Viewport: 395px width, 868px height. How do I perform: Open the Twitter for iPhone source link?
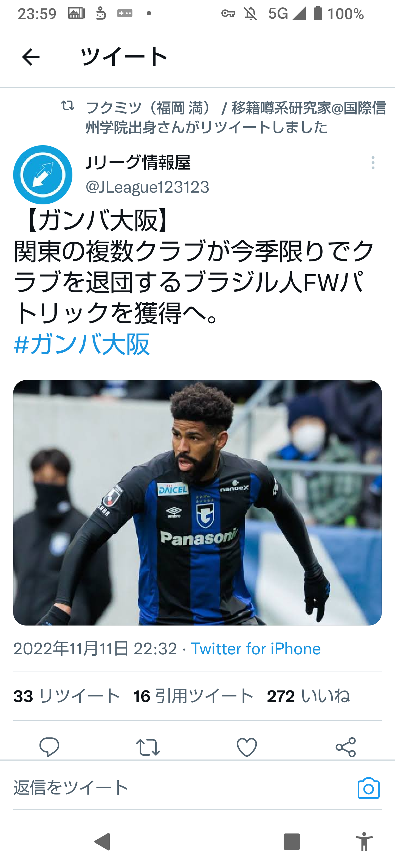pyautogui.click(x=256, y=649)
